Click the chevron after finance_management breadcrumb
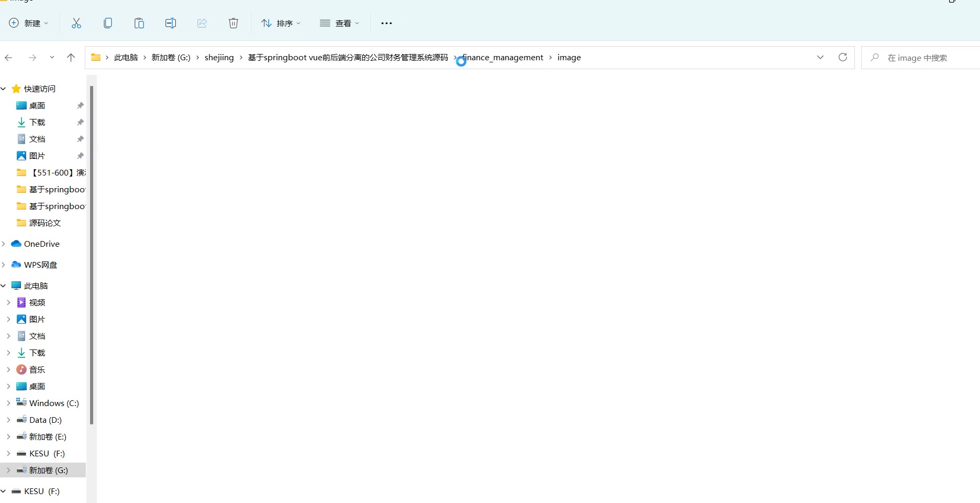 550,58
